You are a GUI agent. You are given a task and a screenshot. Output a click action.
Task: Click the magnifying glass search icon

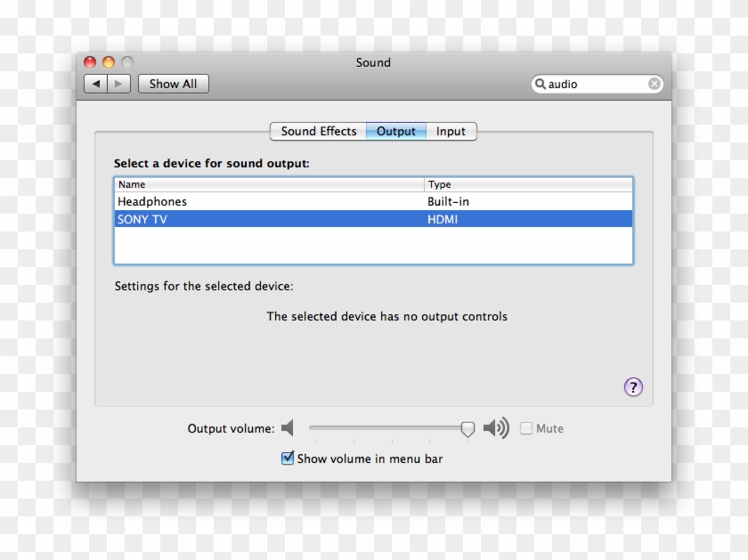pyautogui.click(x=540, y=84)
